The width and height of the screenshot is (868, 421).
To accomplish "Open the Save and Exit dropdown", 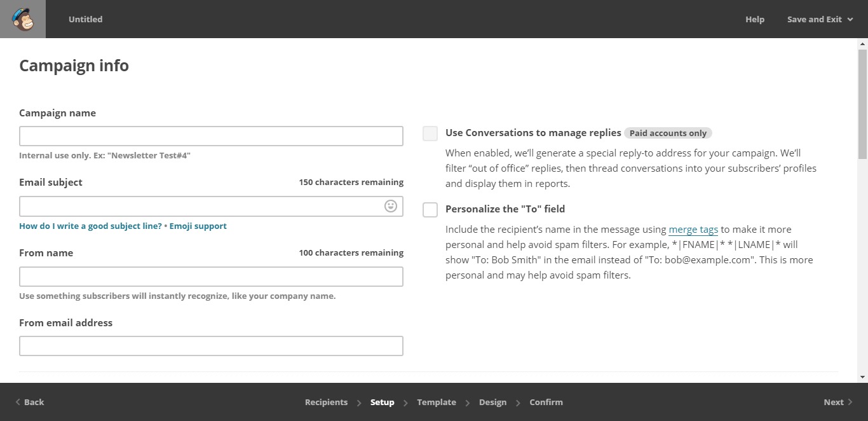I will point(820,19).
